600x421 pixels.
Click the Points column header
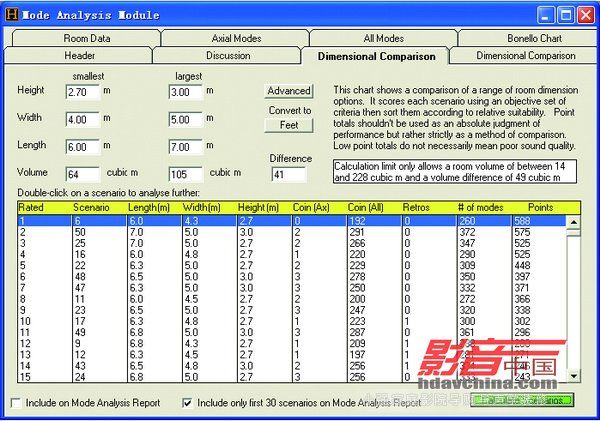point(540,206)
